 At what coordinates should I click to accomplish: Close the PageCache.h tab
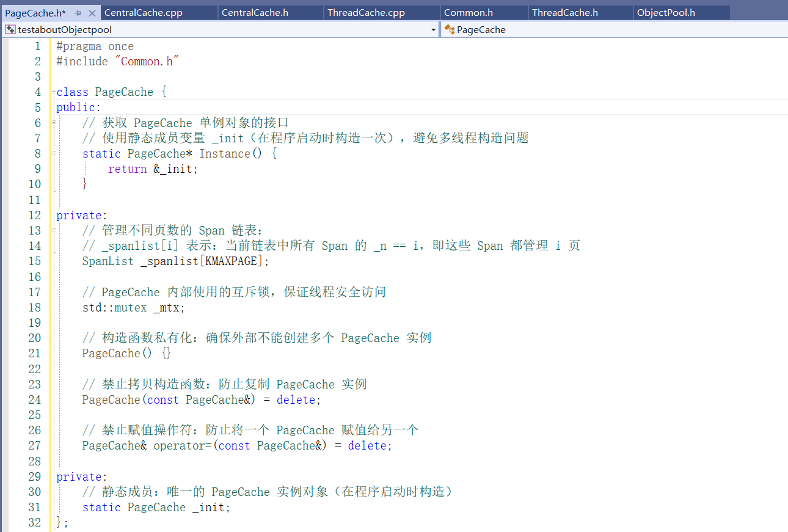(x=92, y=13)
